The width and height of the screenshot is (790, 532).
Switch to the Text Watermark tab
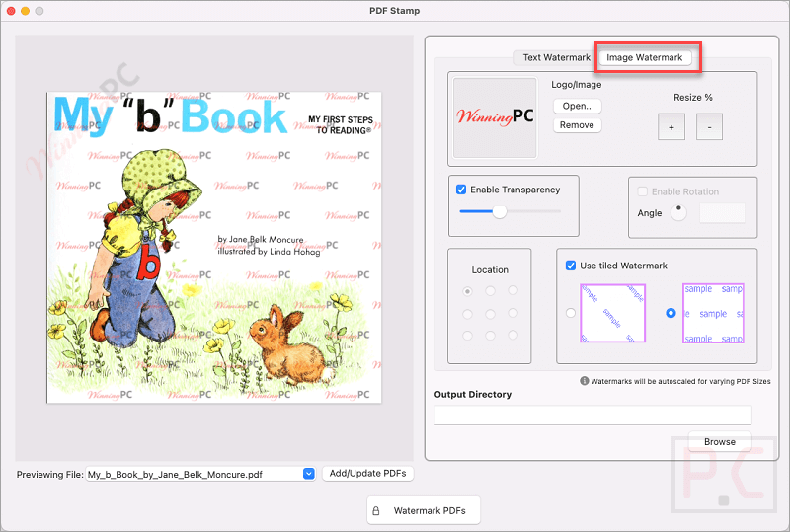pyautogui.click(x=556, y=57)
